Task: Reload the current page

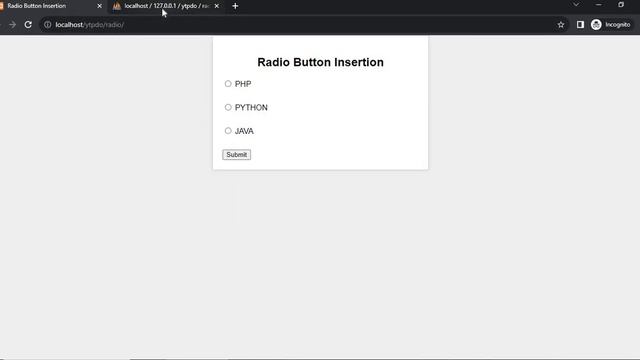Action: pos(28,24)
